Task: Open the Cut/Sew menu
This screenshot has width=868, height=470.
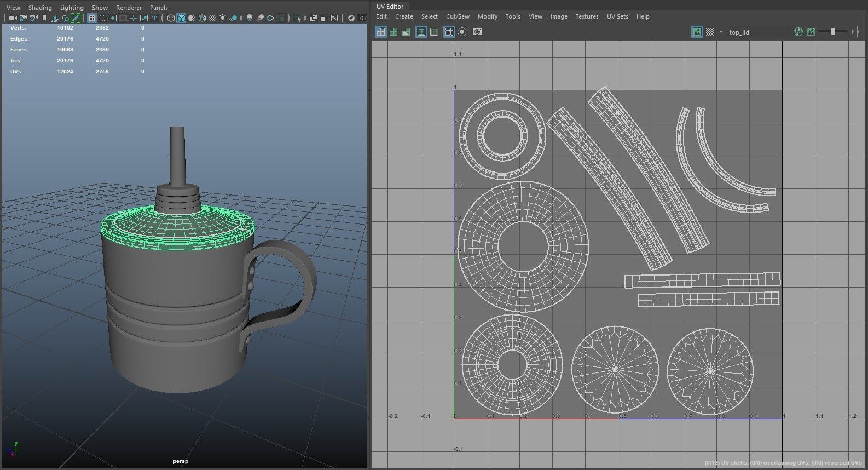Action: 458,16
